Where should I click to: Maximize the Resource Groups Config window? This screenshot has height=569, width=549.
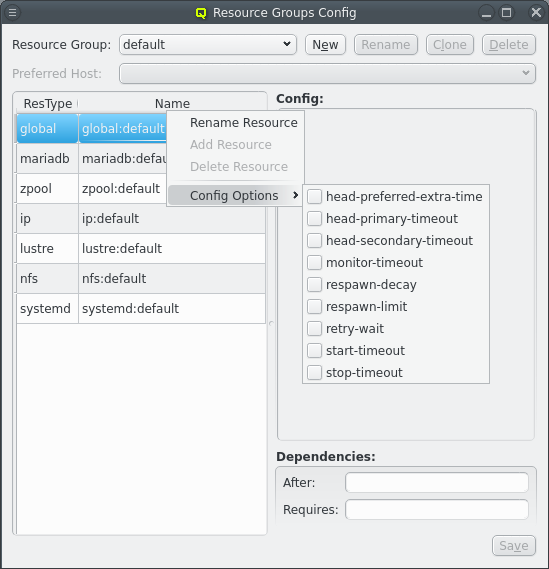507,13
